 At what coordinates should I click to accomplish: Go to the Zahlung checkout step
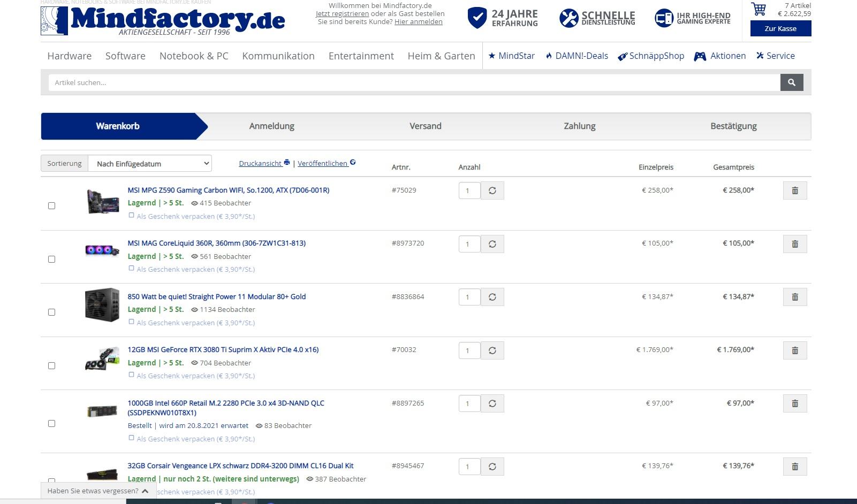pos(580,126)
